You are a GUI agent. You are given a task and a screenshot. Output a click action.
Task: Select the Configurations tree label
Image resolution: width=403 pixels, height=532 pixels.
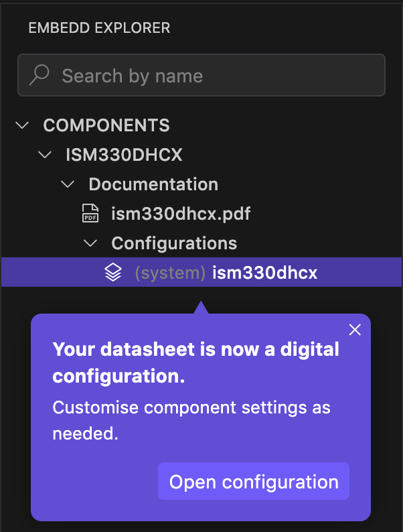174,243
